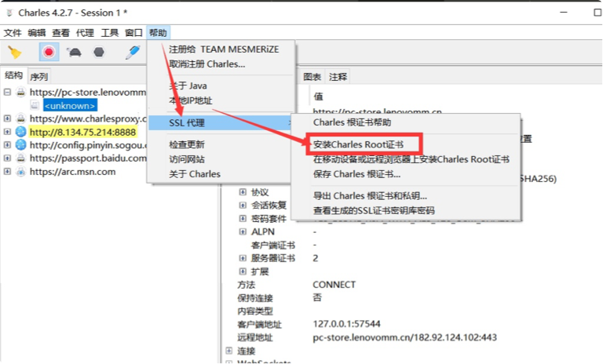Click the document icon beside unknown entry
This screenshot has height=364, width=603.
click(35, 105)
